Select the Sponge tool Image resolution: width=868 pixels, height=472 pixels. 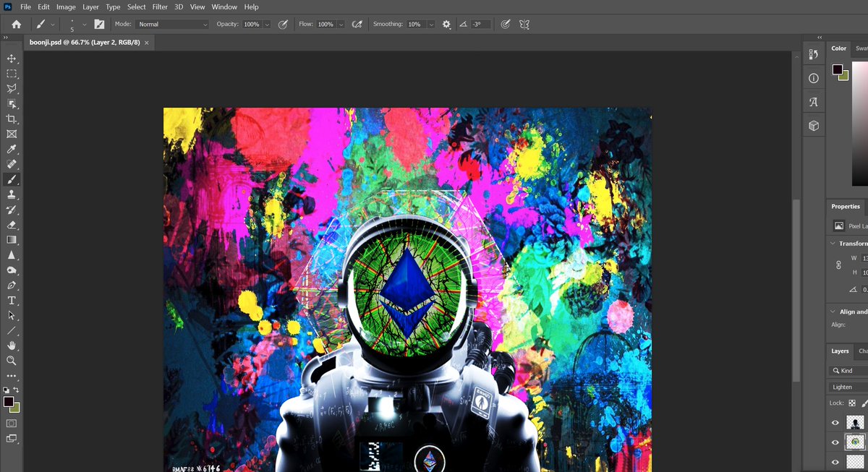[x=12, y=270]
